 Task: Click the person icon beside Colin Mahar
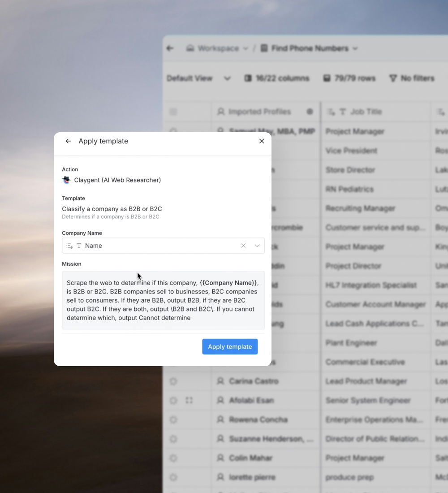click(220, 458)
